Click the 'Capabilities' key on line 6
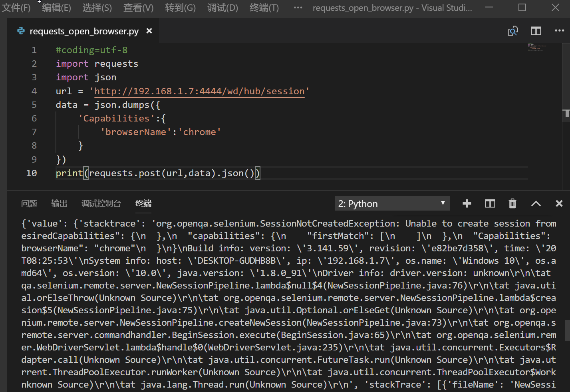This screenshot has height=392, width=570. (x=116, y=118)
